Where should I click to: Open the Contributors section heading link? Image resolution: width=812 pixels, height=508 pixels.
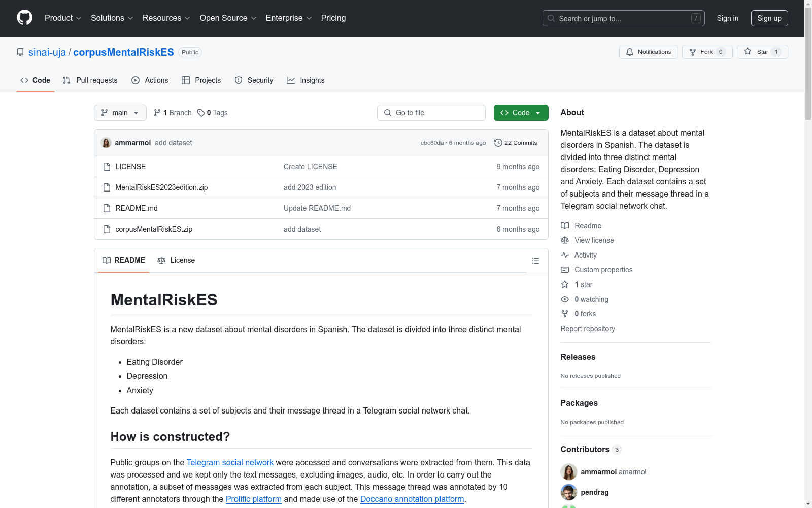(591, 450)
